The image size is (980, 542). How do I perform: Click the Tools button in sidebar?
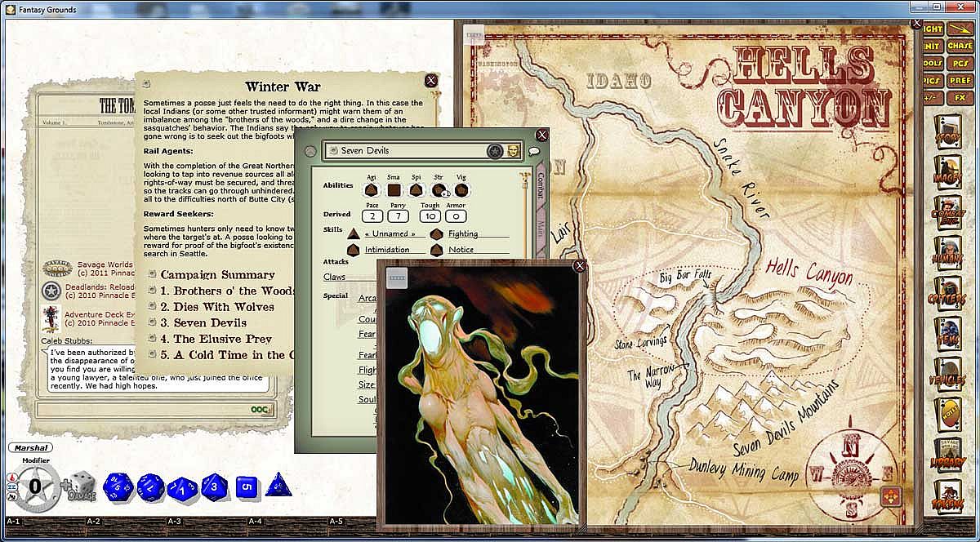932,64
